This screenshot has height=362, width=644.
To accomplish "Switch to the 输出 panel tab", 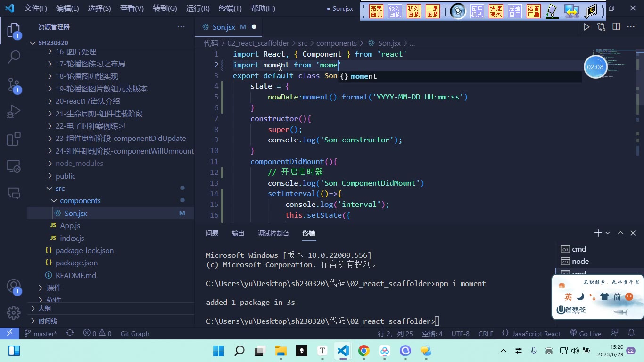I will (238, 233).
